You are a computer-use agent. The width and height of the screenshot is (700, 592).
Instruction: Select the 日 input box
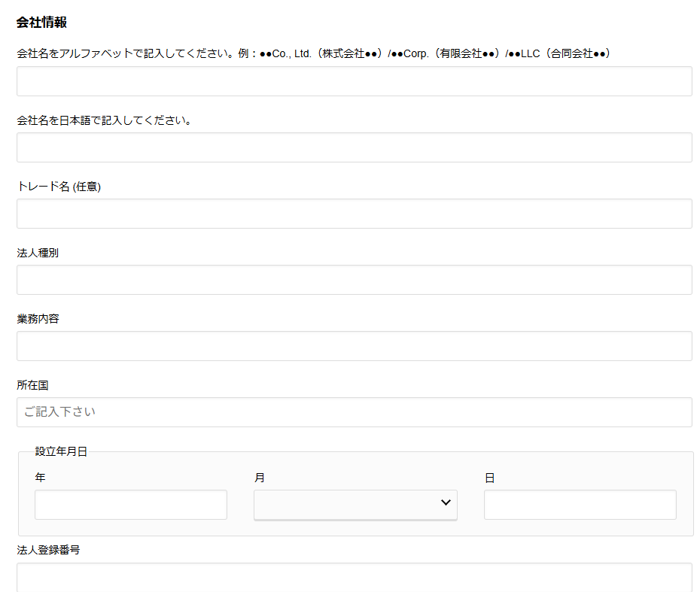580,505
